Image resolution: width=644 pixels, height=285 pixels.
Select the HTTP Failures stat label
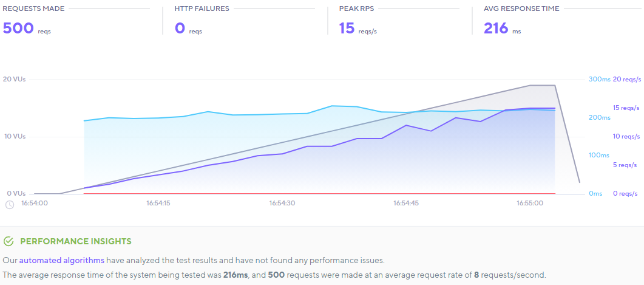click(200, 9)
